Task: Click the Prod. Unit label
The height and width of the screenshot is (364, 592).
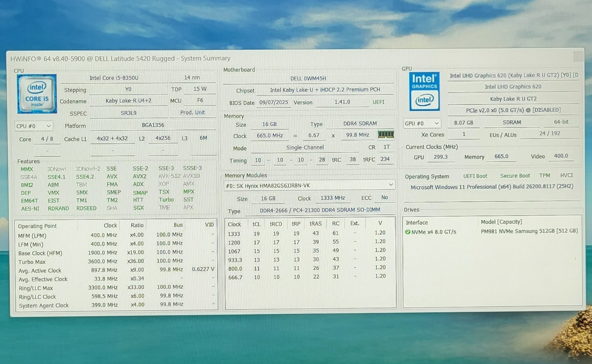Action: [x=192, y=112]
